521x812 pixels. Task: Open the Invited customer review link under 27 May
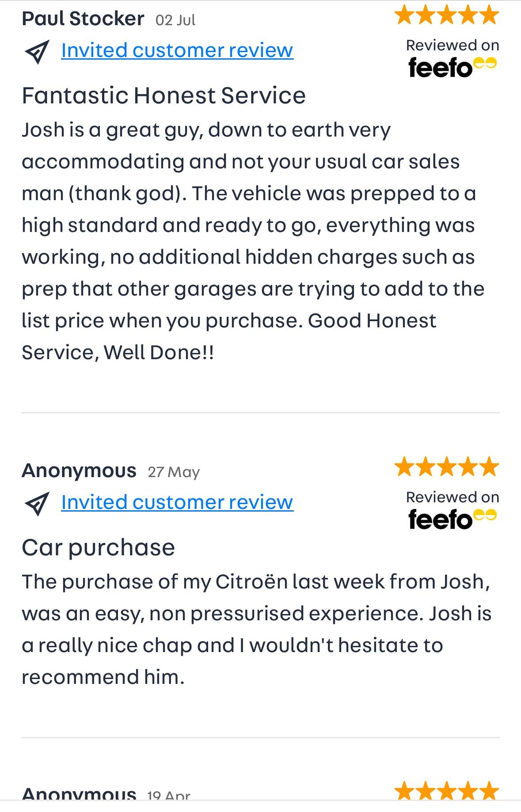(177, 502)
